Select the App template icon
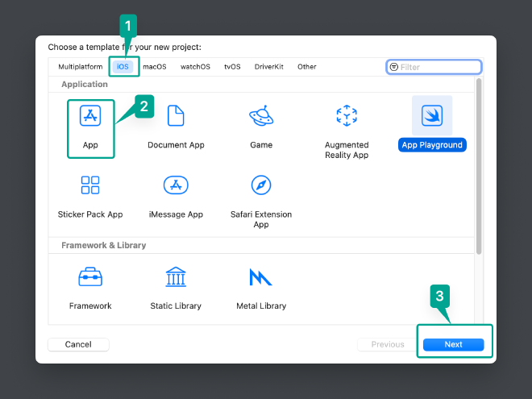Viewport: 532px width, 399px height. pyautogui.click(x=90, y=116)
